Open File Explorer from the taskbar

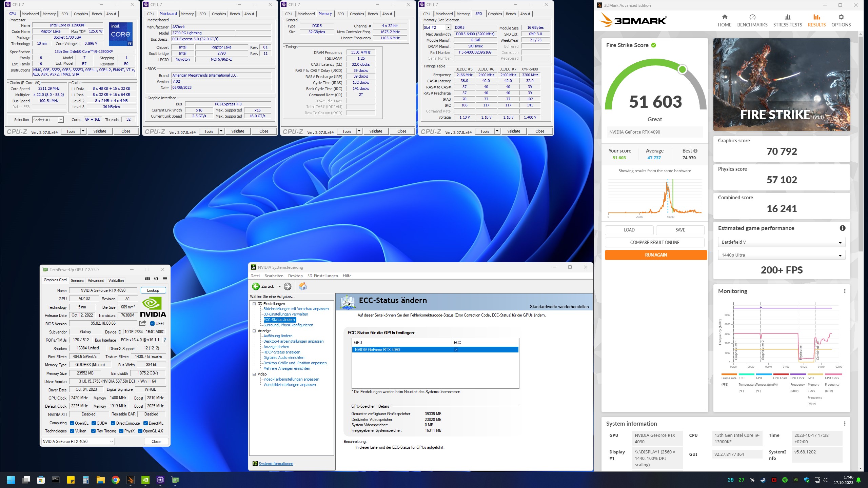pos(101,480)
